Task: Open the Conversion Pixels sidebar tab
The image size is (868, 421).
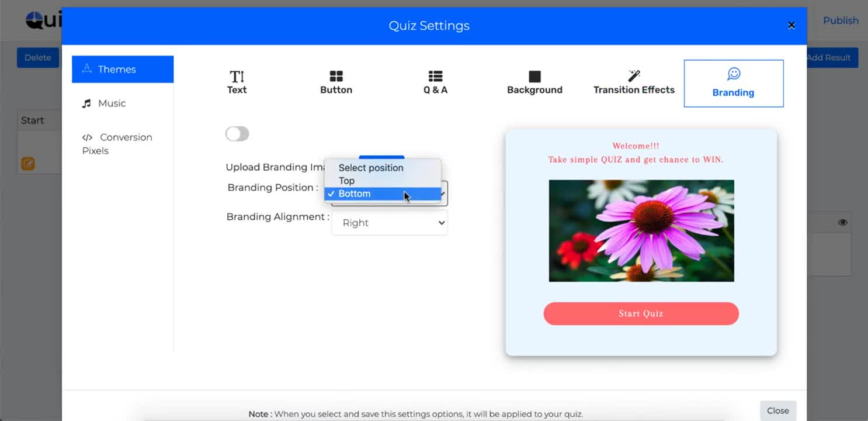Action: [x=117, y=144]
